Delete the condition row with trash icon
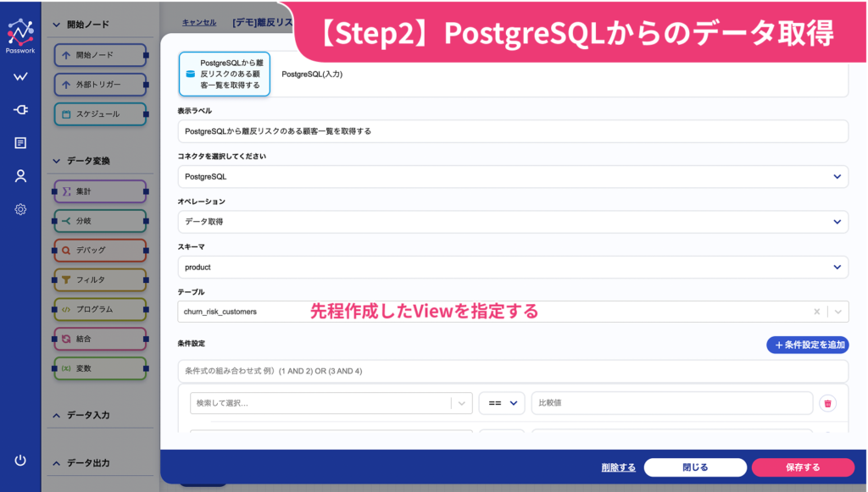 [x=827, y=404]
